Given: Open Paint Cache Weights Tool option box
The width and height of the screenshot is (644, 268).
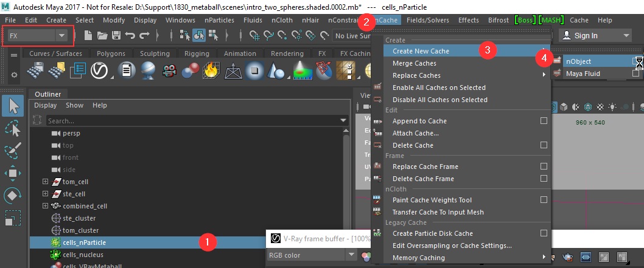Looking at the screenshot, I should [x=544, y=200].
